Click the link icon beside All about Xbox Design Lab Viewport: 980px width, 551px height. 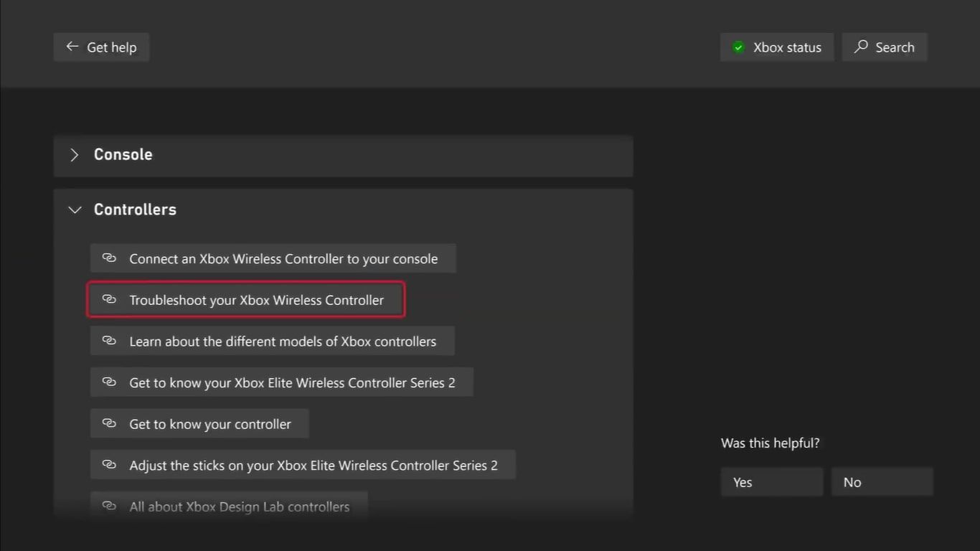109,506
